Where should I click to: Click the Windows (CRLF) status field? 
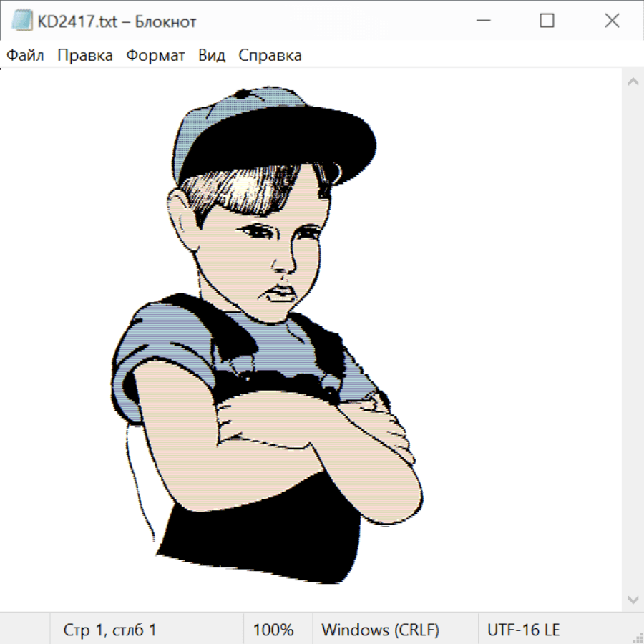pos(380,630)
